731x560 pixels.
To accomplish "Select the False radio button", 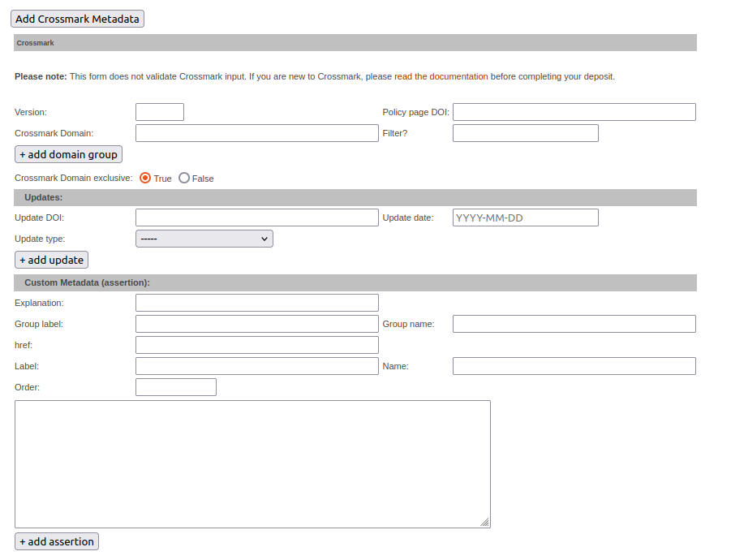I will (x=184, y=178).
